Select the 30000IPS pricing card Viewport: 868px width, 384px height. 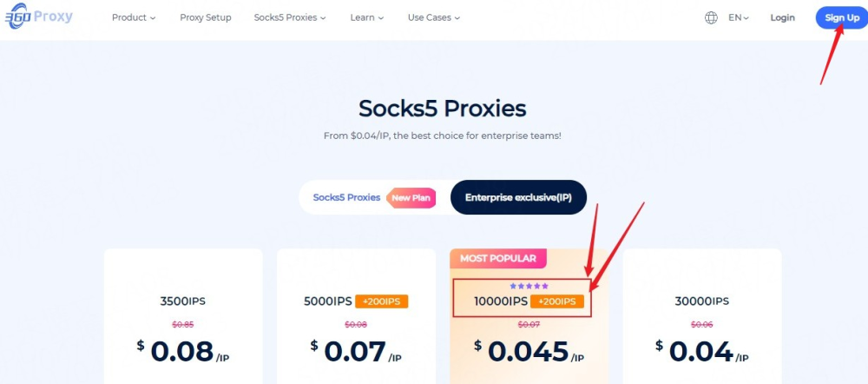[x=702, y=321]
